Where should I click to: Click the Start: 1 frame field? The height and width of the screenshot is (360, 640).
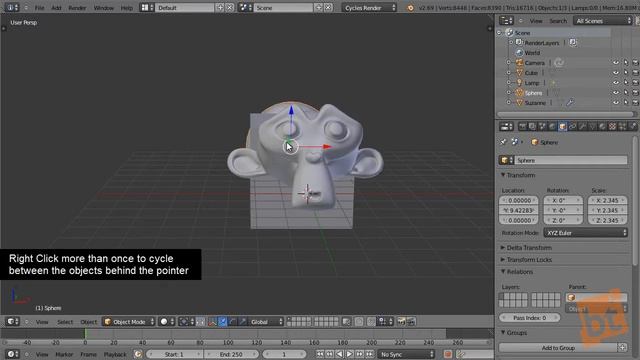(x=174, y=354)
